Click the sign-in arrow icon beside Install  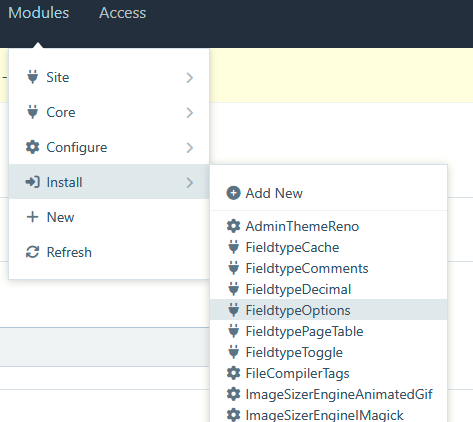(33, 182)
